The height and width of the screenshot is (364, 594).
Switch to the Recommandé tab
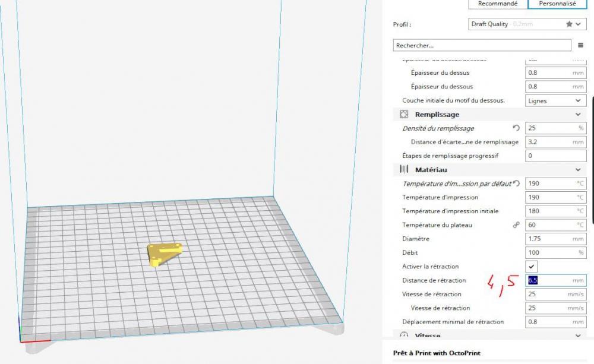click(x=498, y=4)
